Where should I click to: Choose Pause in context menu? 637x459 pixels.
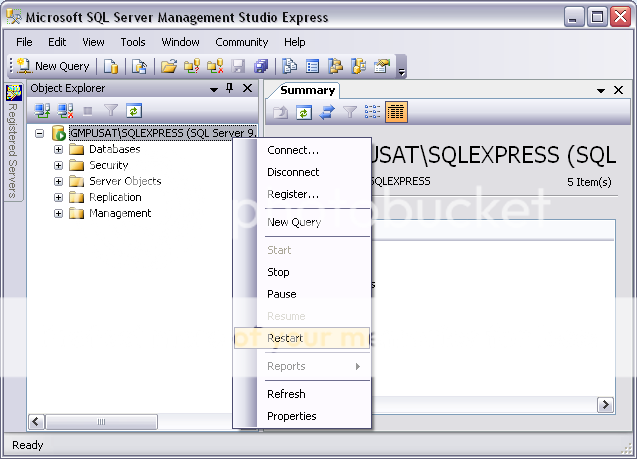[302, 294]
